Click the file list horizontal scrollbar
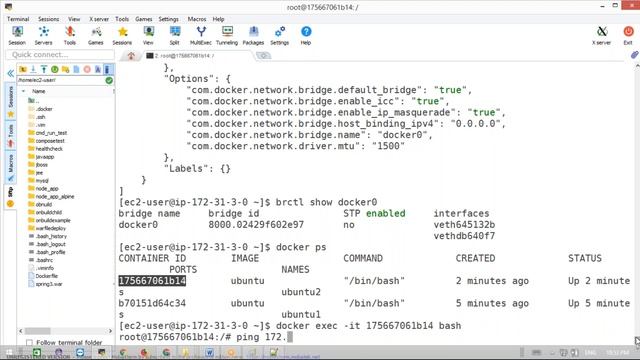Screen dimensions: 640x360 65,331
